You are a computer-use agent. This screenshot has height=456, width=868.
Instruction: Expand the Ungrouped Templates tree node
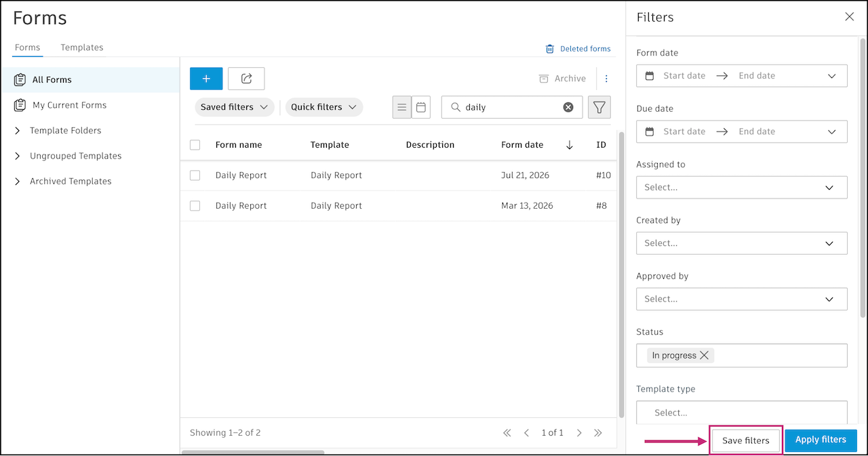click(x=18, y=156)
